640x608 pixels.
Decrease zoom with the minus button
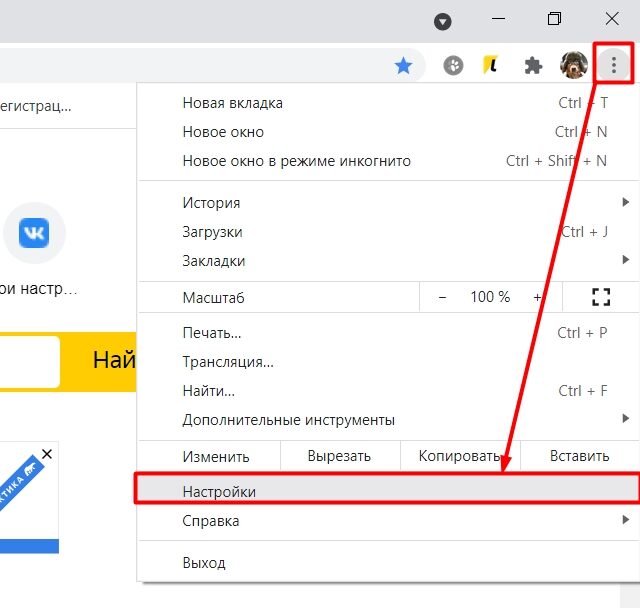[443, 297]
